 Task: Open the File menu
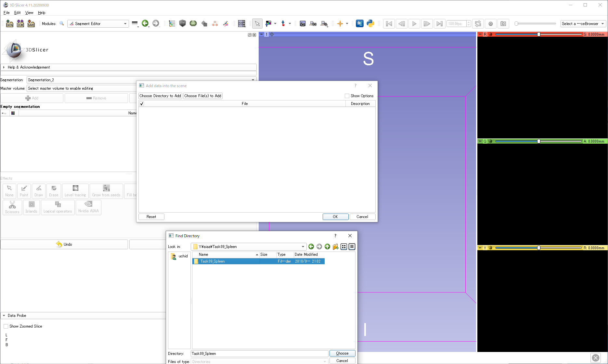click(6, 13)
